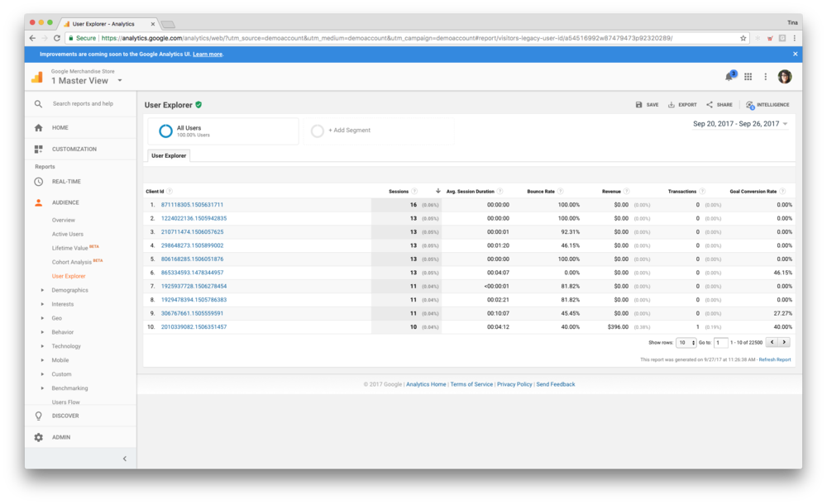Expand the Technology section

pyautogui.click(x=43, y=346)
